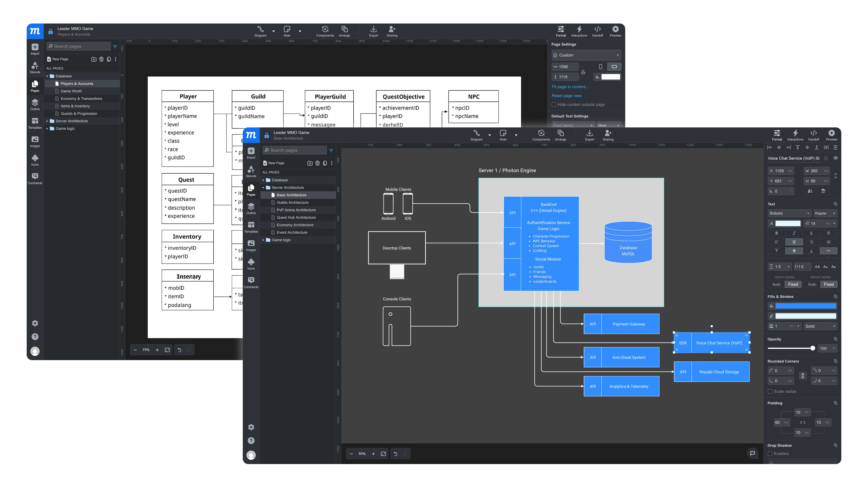
Task: Open the Economy & Transactions page
Action: coord(81,99)
